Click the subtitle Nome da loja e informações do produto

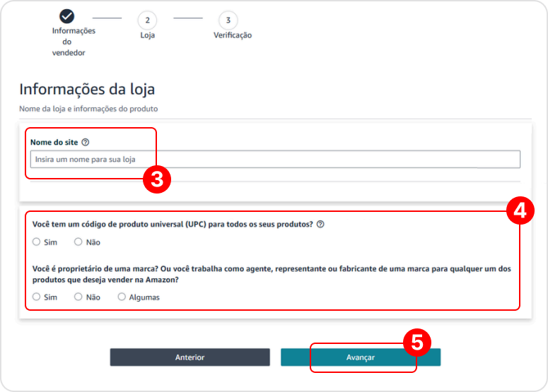pos(88,109)
